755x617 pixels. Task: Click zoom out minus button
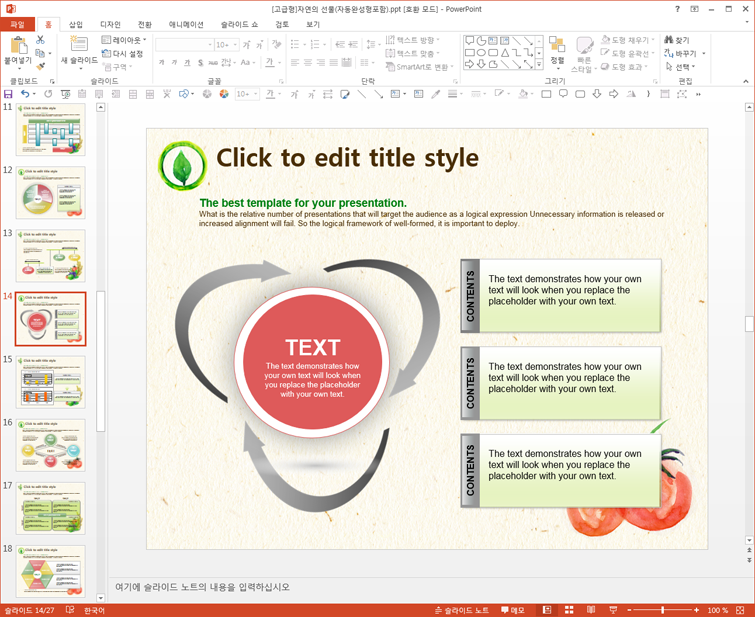pos(629,610)
